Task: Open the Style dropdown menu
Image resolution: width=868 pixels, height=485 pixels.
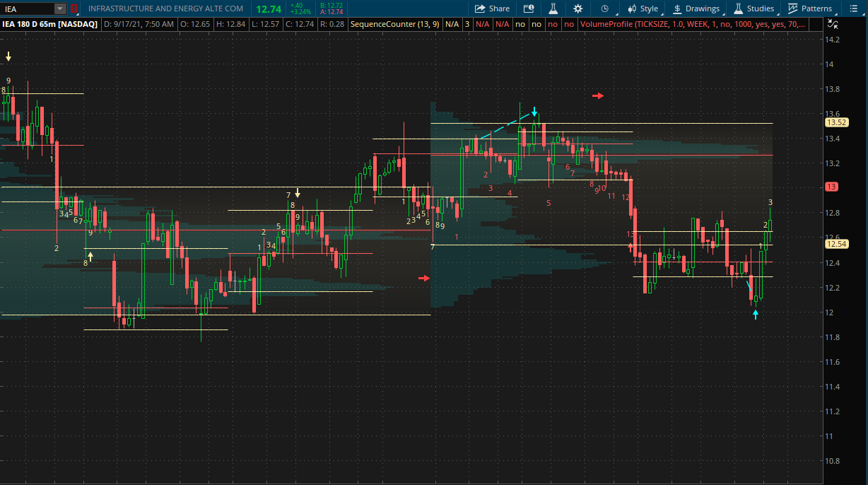Action: pos(642,8)
